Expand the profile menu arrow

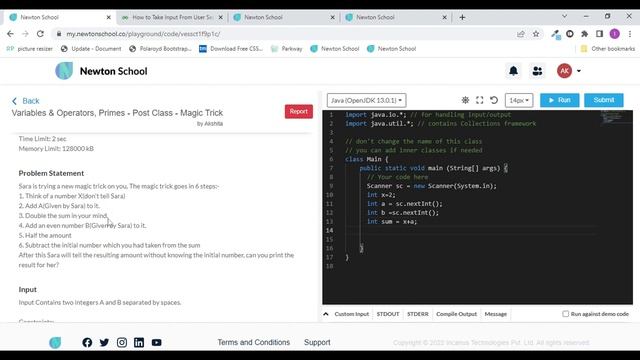[578, 71]
